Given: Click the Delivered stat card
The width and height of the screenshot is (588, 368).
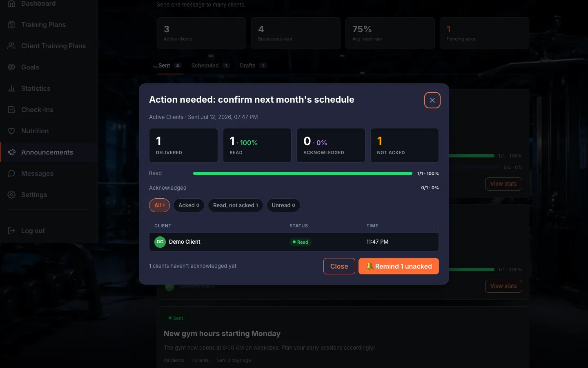Looking at the screenshot, I should [x=183, y=146].
